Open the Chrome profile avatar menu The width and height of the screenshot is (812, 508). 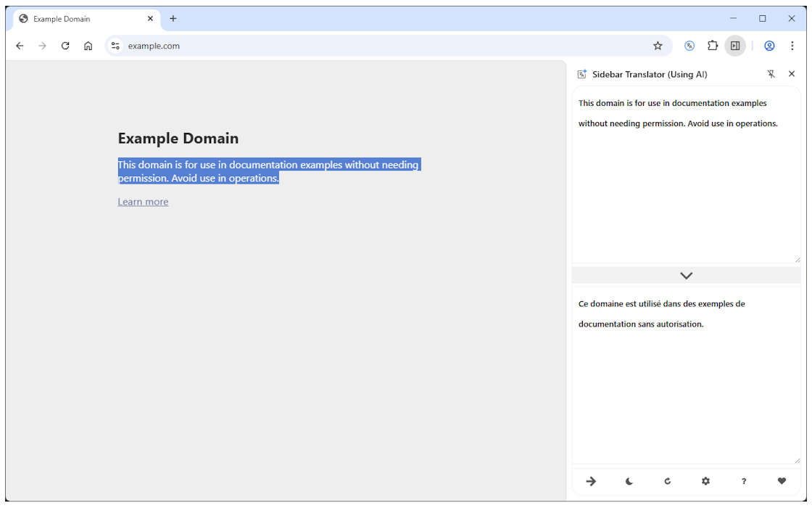(769, 46)
